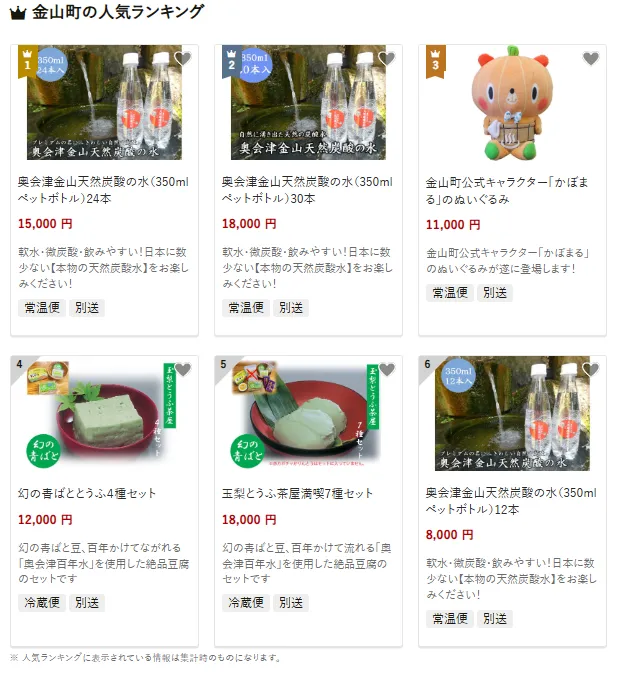
Task: Toggle heart on 幻の青ばととうふ4種セット card
Action: (x=183, y=369)
